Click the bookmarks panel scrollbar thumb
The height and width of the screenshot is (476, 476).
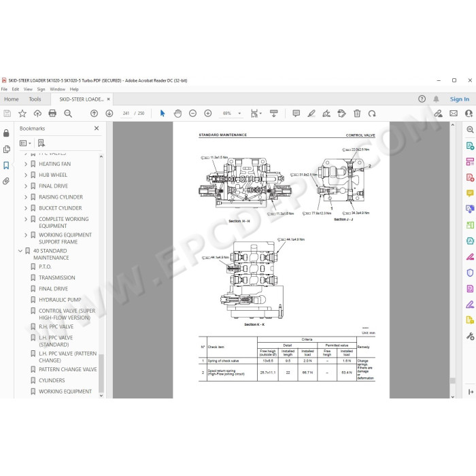tap(101, 374)
